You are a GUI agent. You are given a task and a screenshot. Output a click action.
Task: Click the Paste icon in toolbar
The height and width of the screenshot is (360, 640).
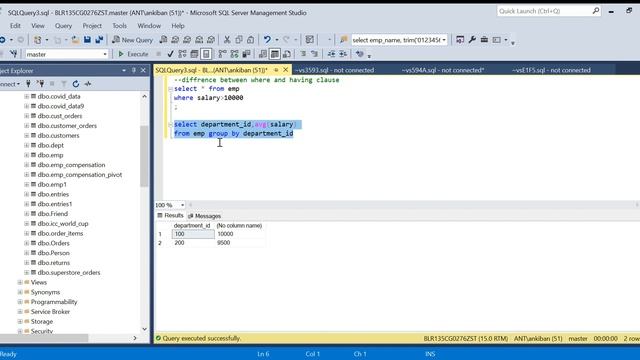[x=251, y=40]
